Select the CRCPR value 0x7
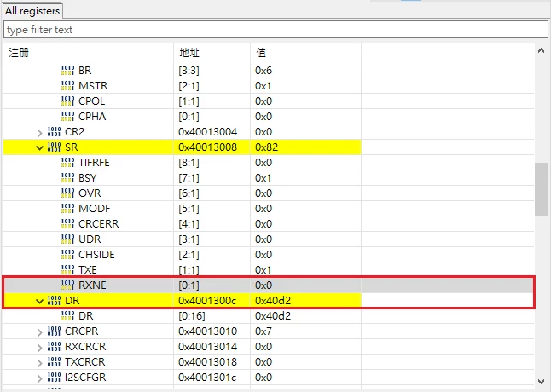Viewport: 551px width, 392px height. click(x=264, y=331)
